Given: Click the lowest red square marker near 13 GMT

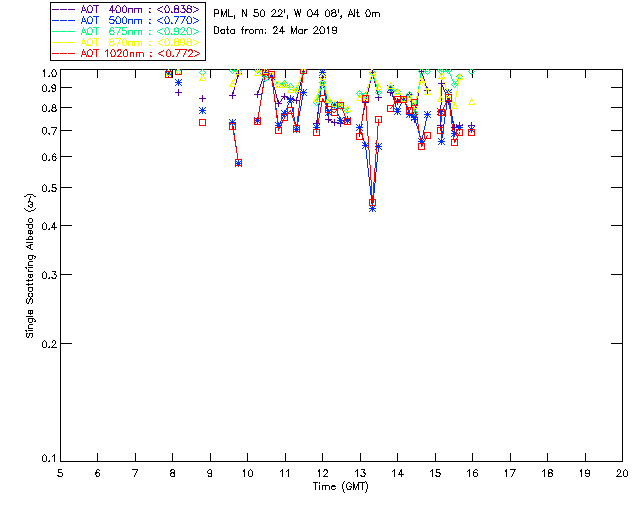Looking at the screenshot, I should pos(372,203).
